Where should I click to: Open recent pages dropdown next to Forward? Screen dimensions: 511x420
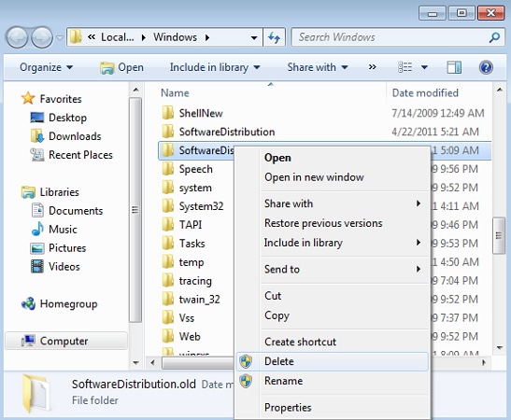pos(59,38)
